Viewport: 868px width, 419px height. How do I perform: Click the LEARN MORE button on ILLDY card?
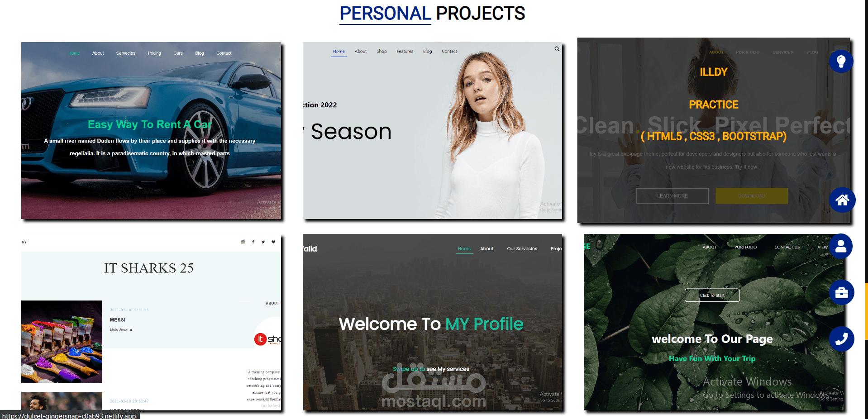click(672, 196)
